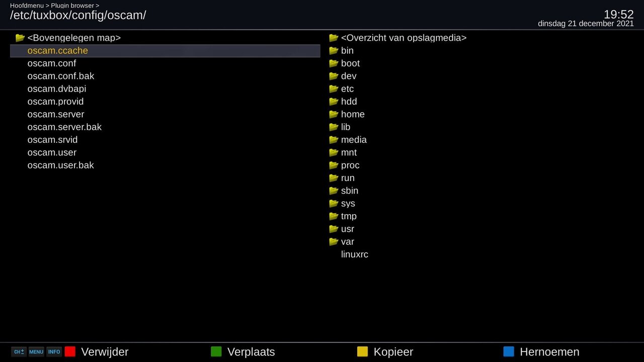Click the folder icon next to media
The width and height of the screenshot is (644, 362).
pos(334,139)
